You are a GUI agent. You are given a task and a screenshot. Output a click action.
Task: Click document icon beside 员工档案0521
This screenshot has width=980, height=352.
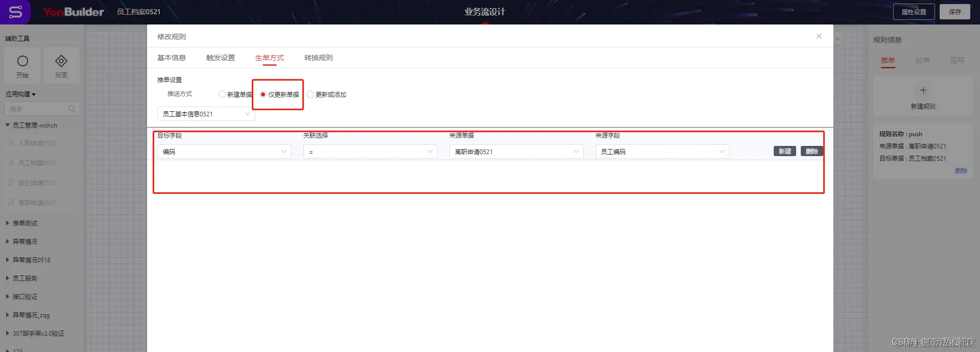coord(11,163)
